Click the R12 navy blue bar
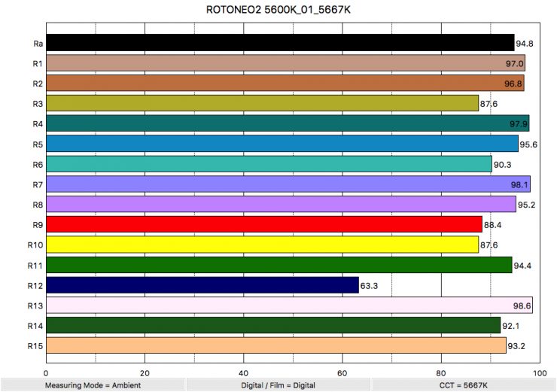This screenshot has width=557, height=392. (202, 285)
